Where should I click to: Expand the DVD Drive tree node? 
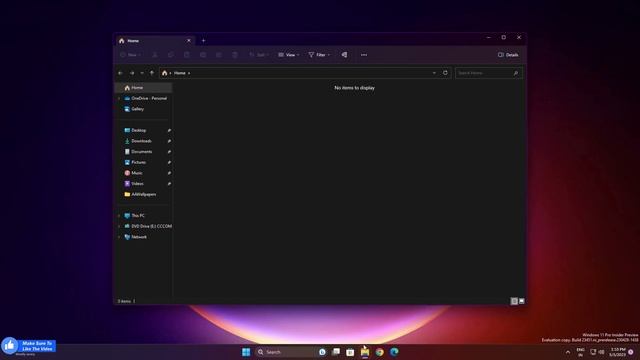pos(119,226)
